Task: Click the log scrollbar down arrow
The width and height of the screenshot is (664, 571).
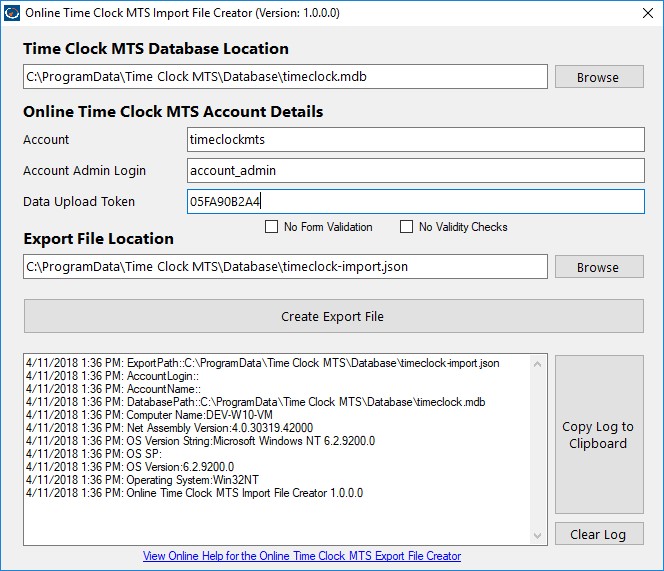Action: (x=539, y=536)
